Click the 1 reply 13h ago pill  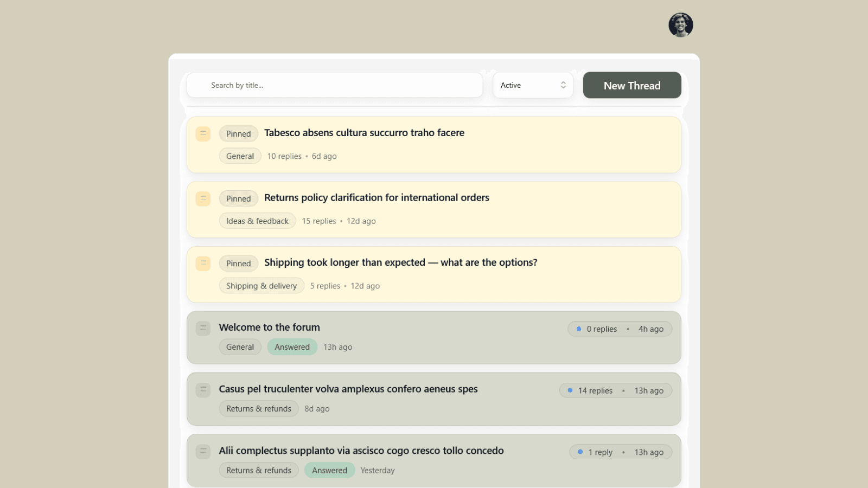(621, 452)
